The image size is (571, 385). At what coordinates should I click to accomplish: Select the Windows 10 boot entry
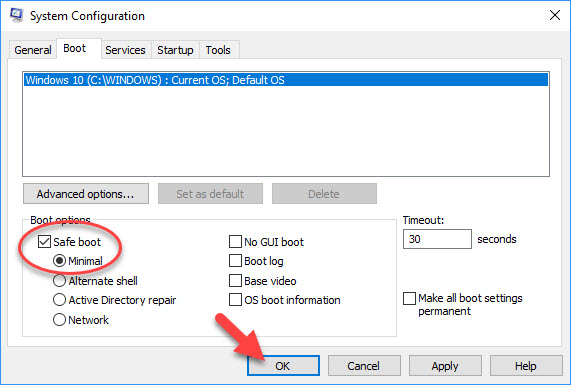[x=286, y=80]
